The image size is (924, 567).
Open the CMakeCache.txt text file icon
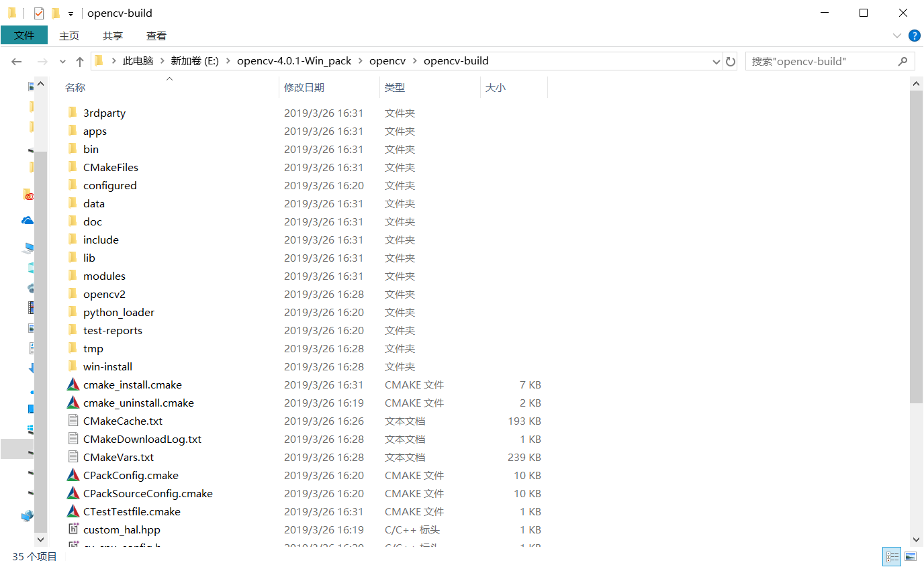pyautogui.click(x=73, y=421)
